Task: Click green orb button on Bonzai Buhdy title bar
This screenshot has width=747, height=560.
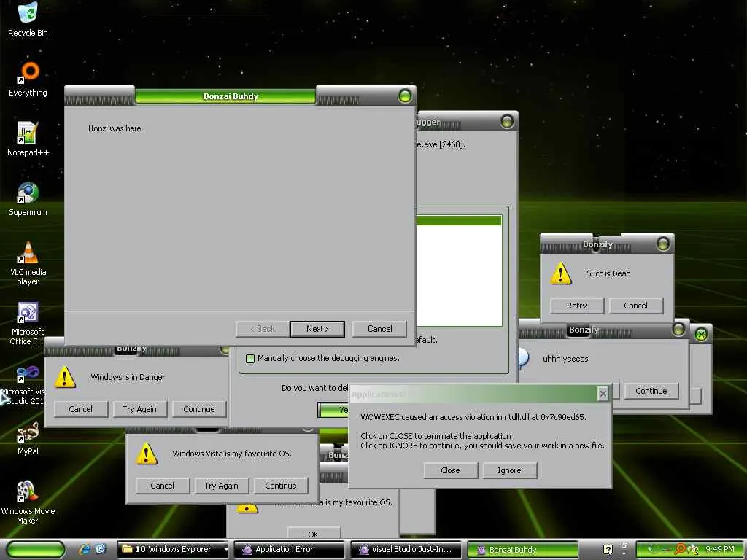Action: pos(405,96)
